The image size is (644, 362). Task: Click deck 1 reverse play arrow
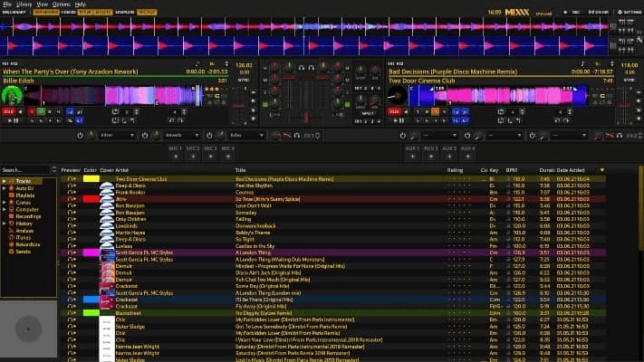click(x=20, y=111)
